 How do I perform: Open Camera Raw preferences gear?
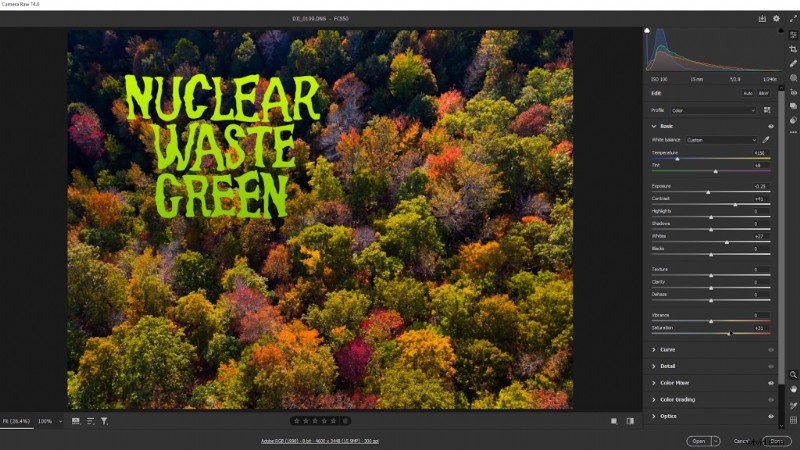coord(776,18)
